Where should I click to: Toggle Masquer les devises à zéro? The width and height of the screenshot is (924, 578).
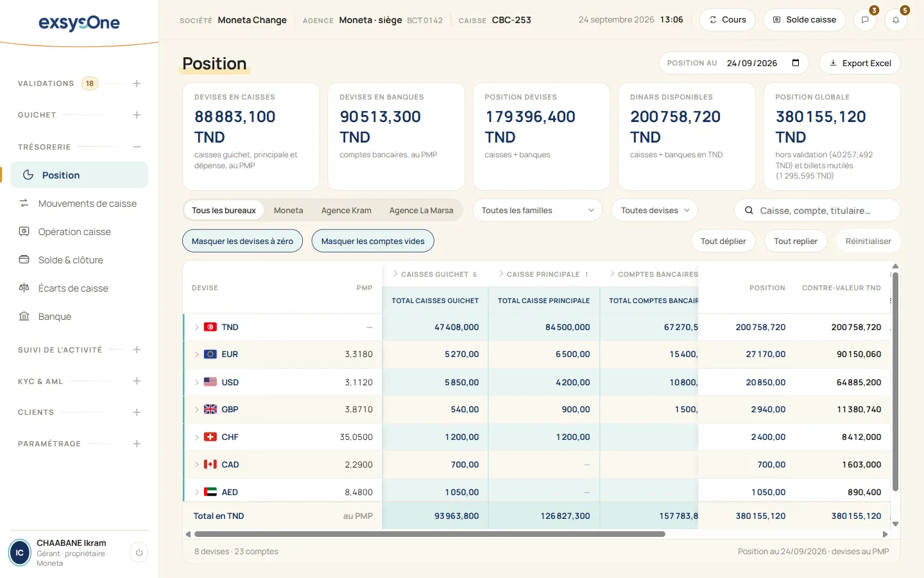pyautogui.click(x=243, y=241)
